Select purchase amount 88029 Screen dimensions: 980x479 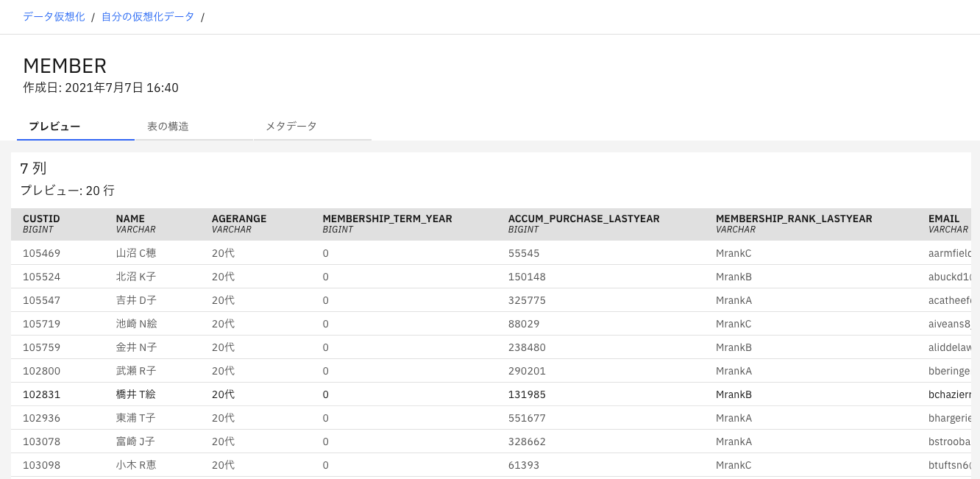[x=524, y=324]
